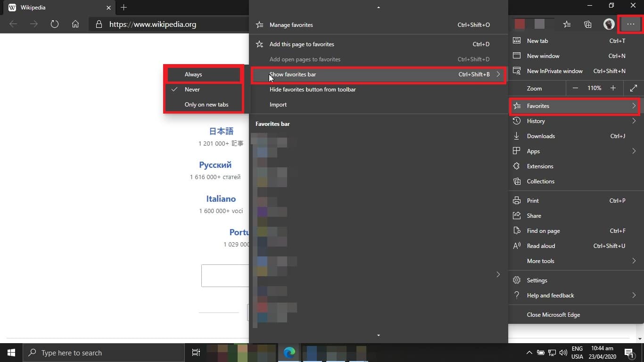
Task: Open Task View on the taskbar
Action: click(196, 353)
